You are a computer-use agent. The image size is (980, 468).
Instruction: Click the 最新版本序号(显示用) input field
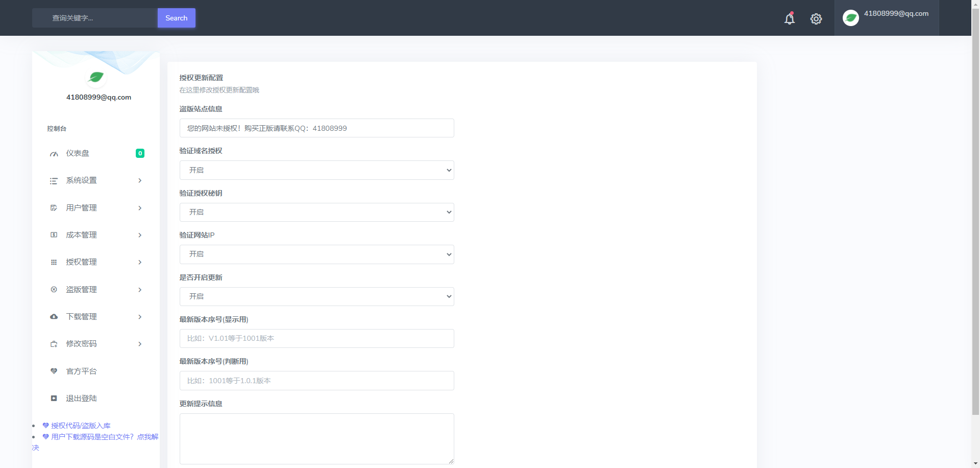tap(316, 338)
